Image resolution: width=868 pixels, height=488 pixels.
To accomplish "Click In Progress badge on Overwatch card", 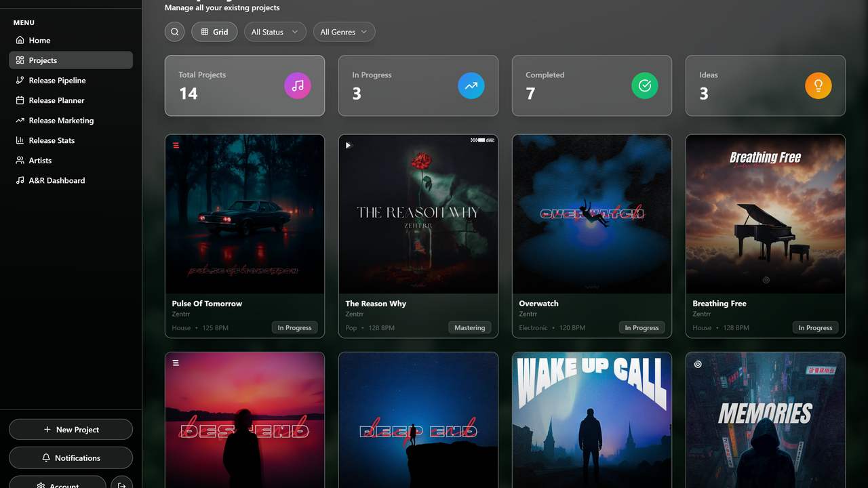I will [x=642, y=328].
